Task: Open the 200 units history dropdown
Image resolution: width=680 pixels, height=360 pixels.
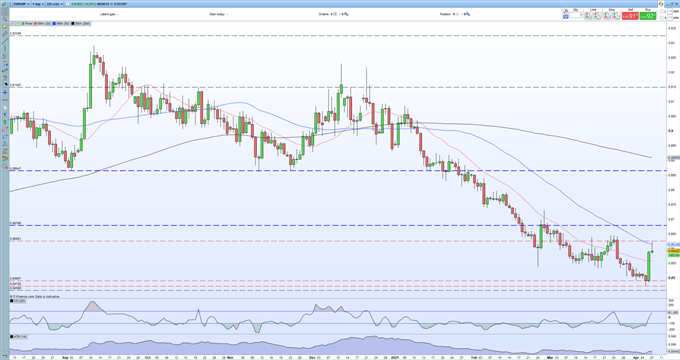Action: (54, 4)
